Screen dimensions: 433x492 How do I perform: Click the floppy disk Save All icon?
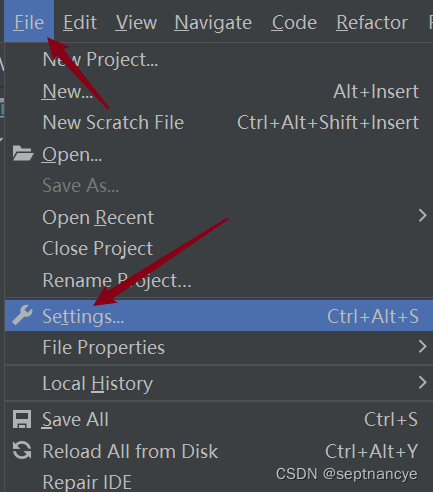(22, 419)
